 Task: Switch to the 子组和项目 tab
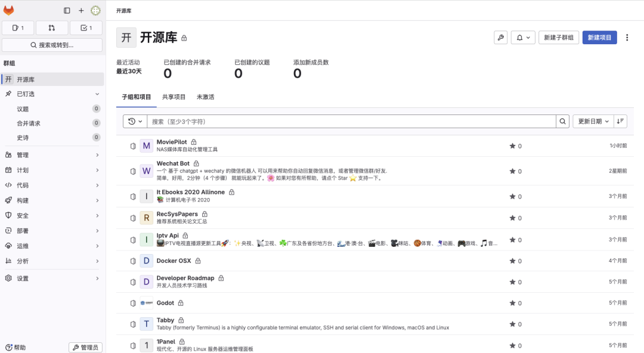coord(137,97)
